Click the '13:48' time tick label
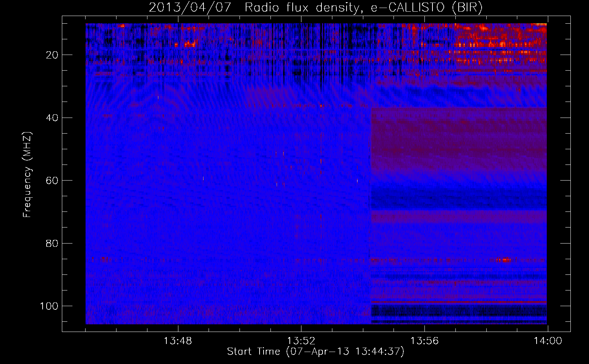589x364 pixels. pos(178,341)
